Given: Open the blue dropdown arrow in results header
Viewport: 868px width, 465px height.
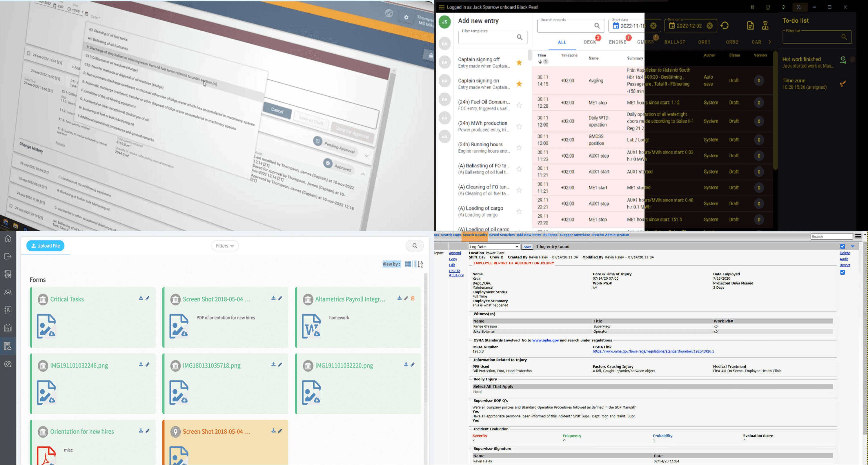Looking at the screenshot, I should 853,247.
